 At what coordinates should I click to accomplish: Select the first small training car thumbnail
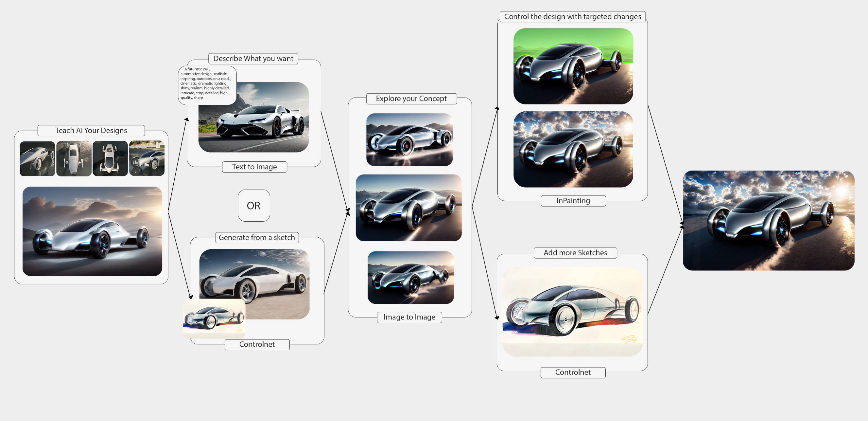(x=37, y=158)
